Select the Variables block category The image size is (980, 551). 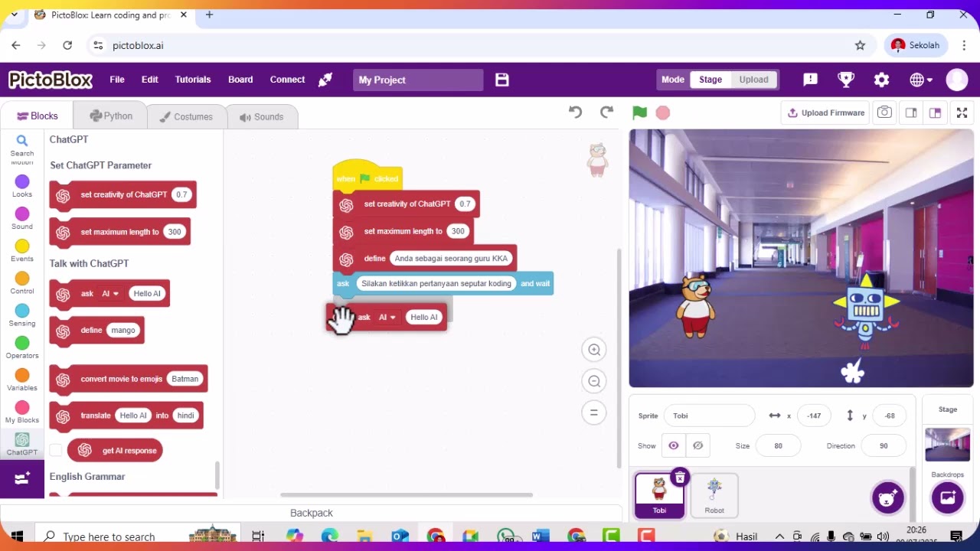22,379
